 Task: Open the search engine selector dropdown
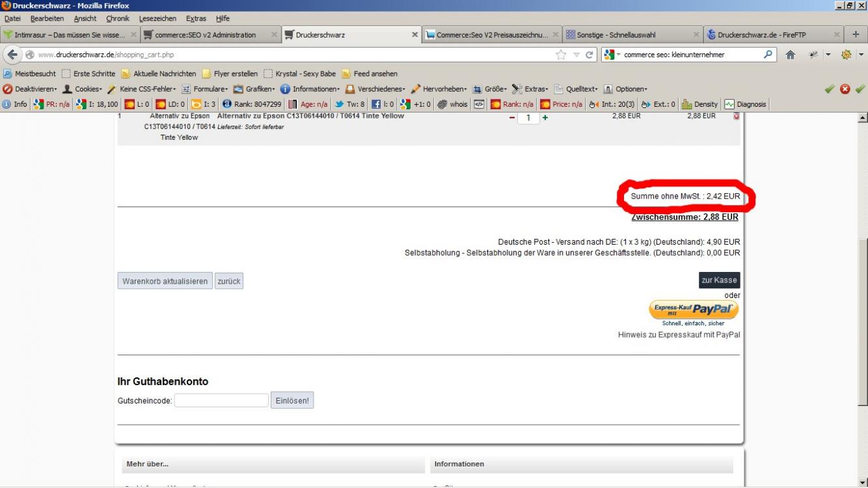(x=613, y=55)
